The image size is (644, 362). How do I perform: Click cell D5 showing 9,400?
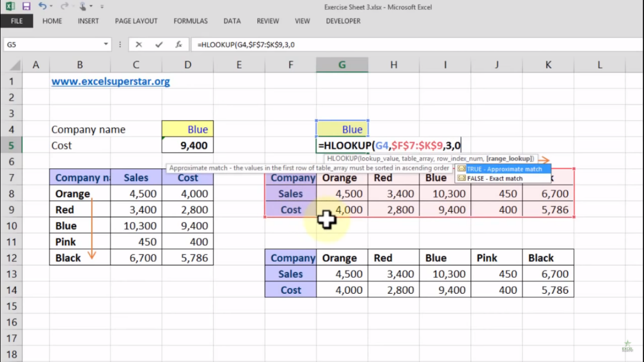click(x=187, y=145)
